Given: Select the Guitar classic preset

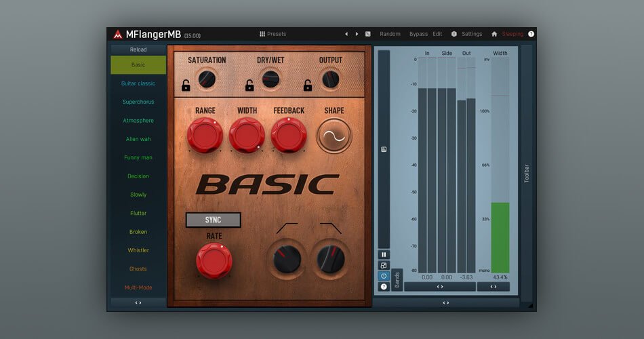Looking at the screenshot, I should coord(138,83).
